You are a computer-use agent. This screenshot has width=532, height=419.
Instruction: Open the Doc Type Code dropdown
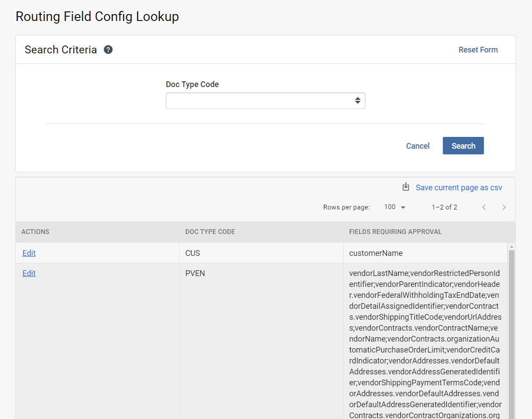coord(265,101)
